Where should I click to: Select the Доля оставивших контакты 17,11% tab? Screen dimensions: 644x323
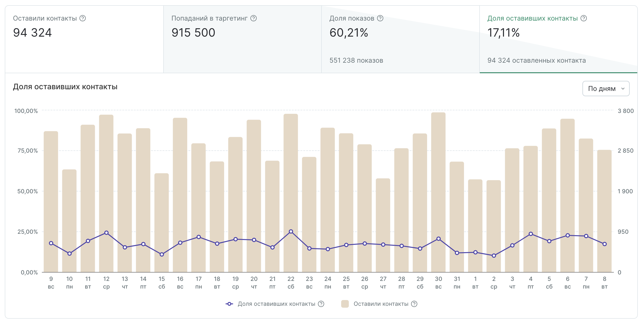[558, 39]
